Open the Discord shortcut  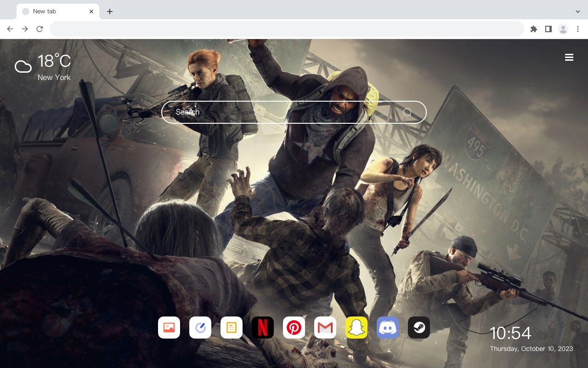(x=388, y=328)
